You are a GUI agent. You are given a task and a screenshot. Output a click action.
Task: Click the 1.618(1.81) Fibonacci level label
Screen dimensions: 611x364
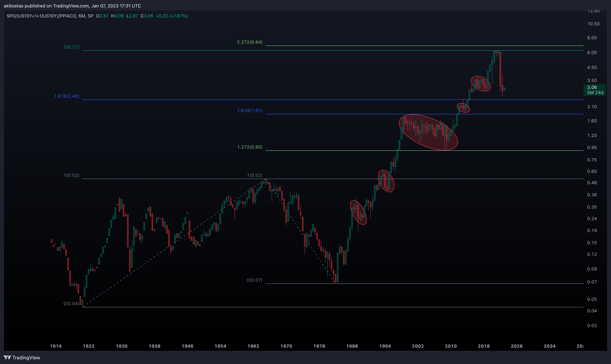click(x=250, y=111)
